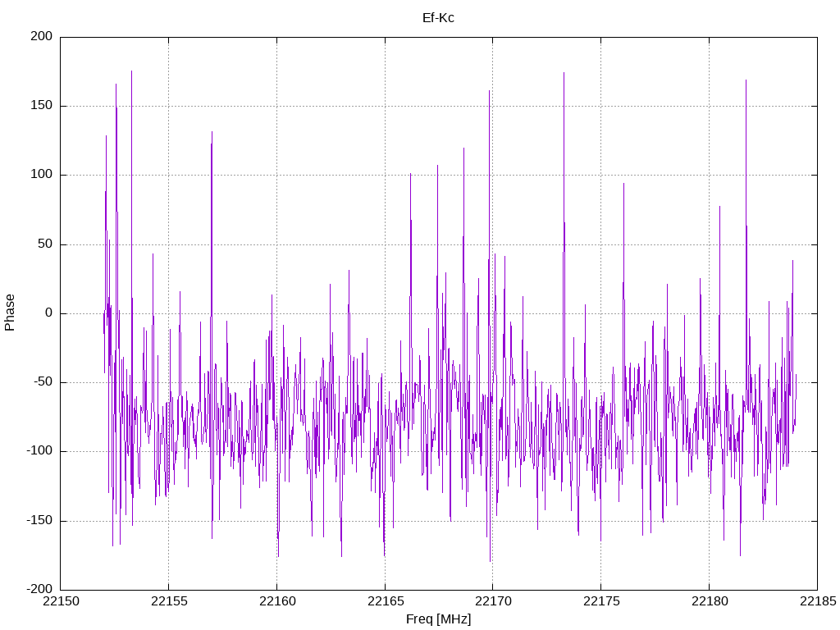The width and height of the screenshot is (840, 630).
Task: Click y-axis tick label -100
Action: point(39,450)
